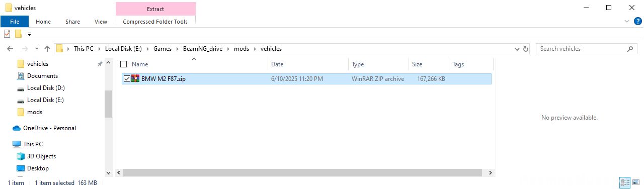The height and width of the screenshot is (189, 644).
Task: Go back to the previous folder
Action: click(10, 49)
